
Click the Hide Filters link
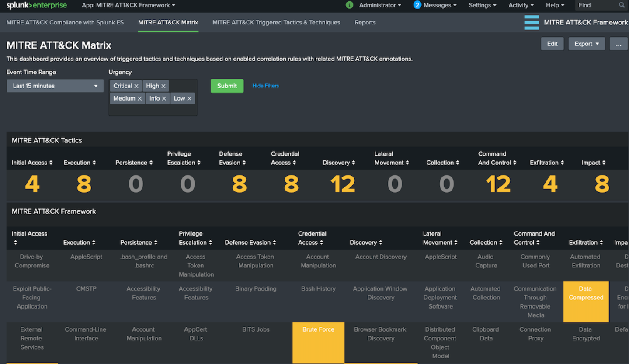[265, 86]
